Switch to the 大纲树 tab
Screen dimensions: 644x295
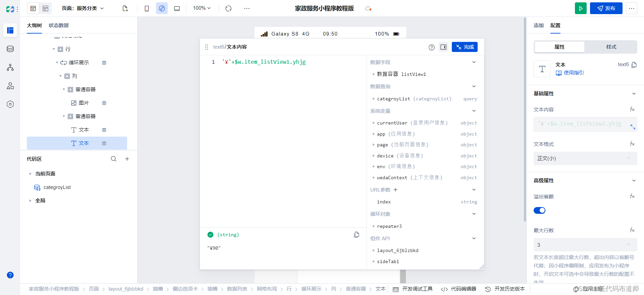click(34, 26)
